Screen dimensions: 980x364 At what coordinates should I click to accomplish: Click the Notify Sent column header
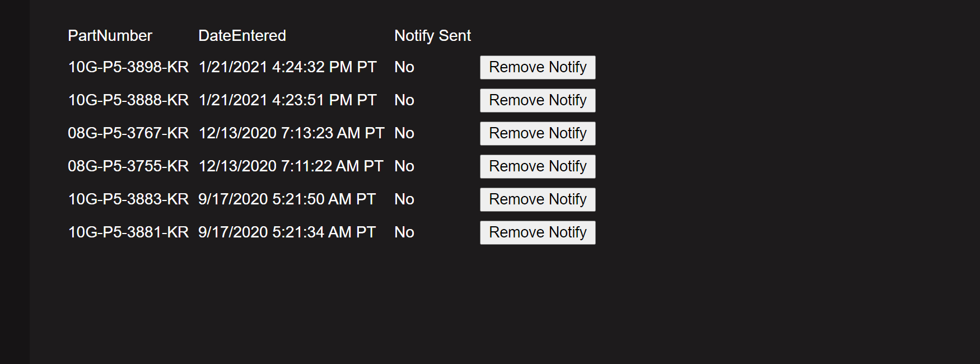coord(432,36)
